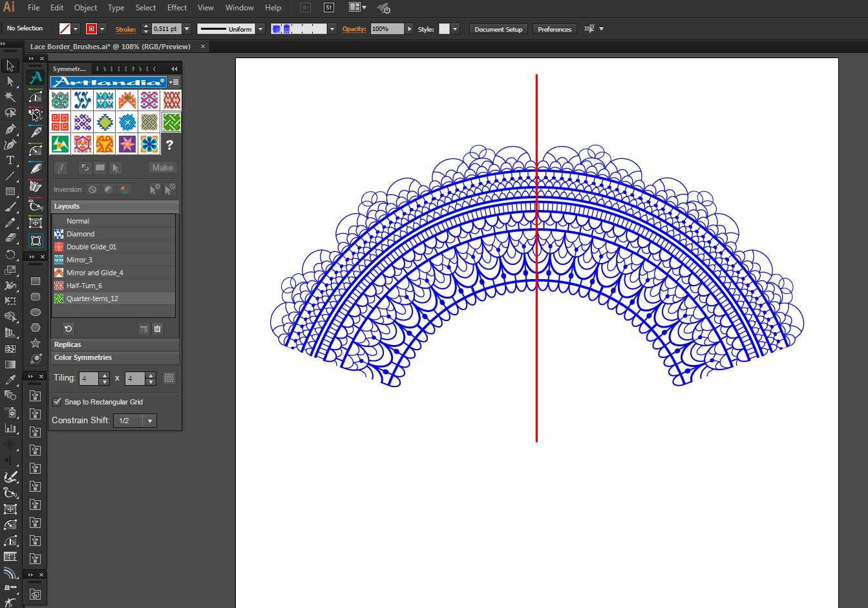Click the Document Setup button
The image size is (868, 608).
point(498,29)
